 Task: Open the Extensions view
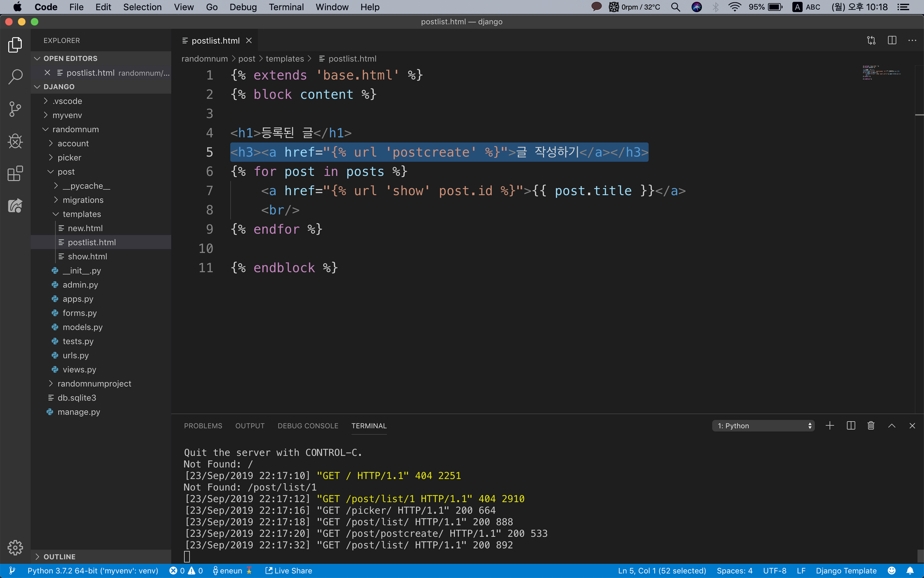15,174
